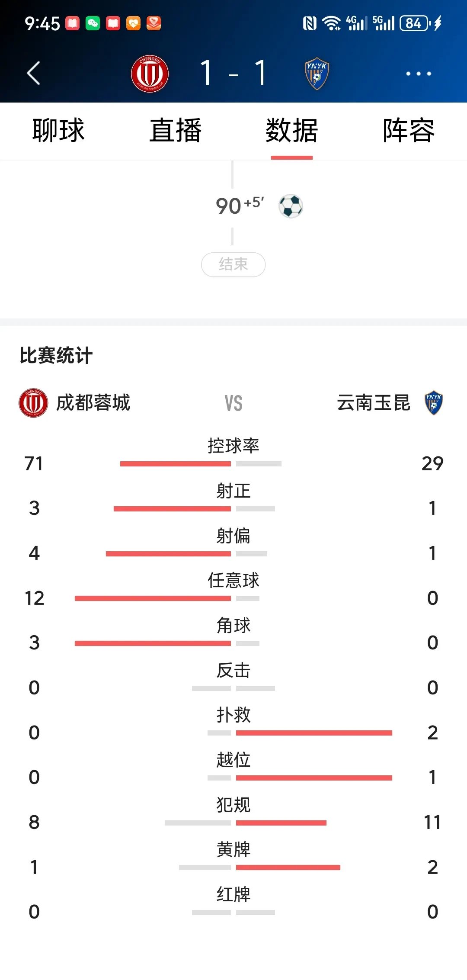
Task: Tap the battery indicator showing 84
Action: pos(413,24)
